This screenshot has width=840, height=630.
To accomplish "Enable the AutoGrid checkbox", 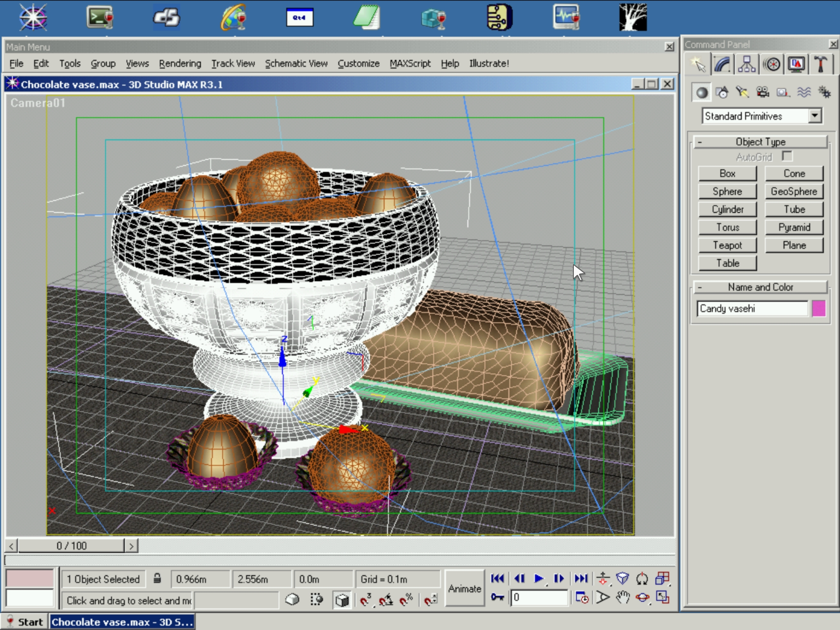I will pos(787,156).
